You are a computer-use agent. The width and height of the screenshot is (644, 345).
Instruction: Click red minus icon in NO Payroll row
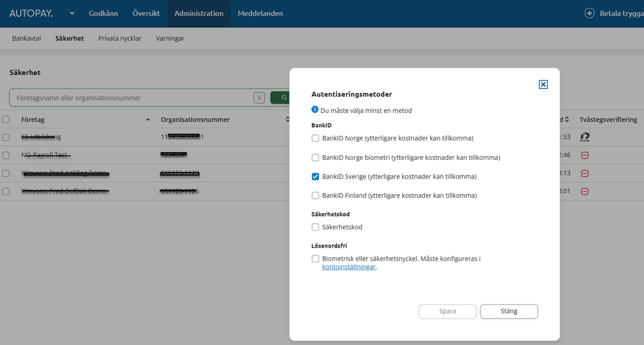tap(585, 155)
